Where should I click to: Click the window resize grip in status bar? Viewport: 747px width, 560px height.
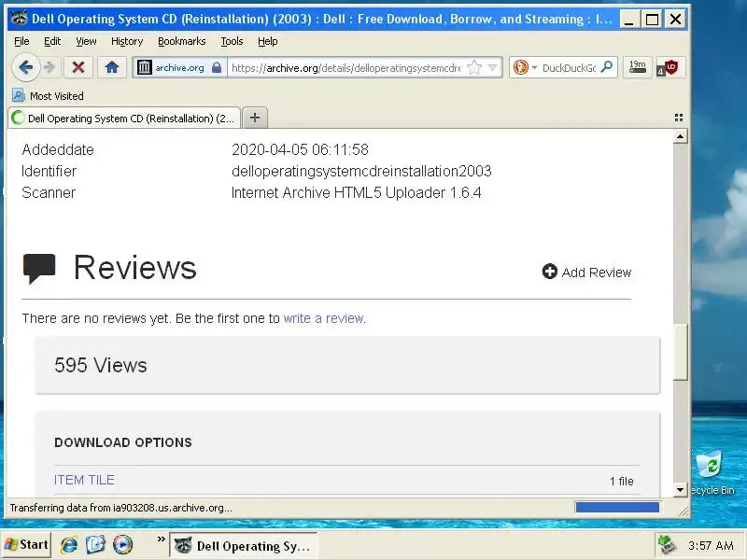tap(684, 511)
